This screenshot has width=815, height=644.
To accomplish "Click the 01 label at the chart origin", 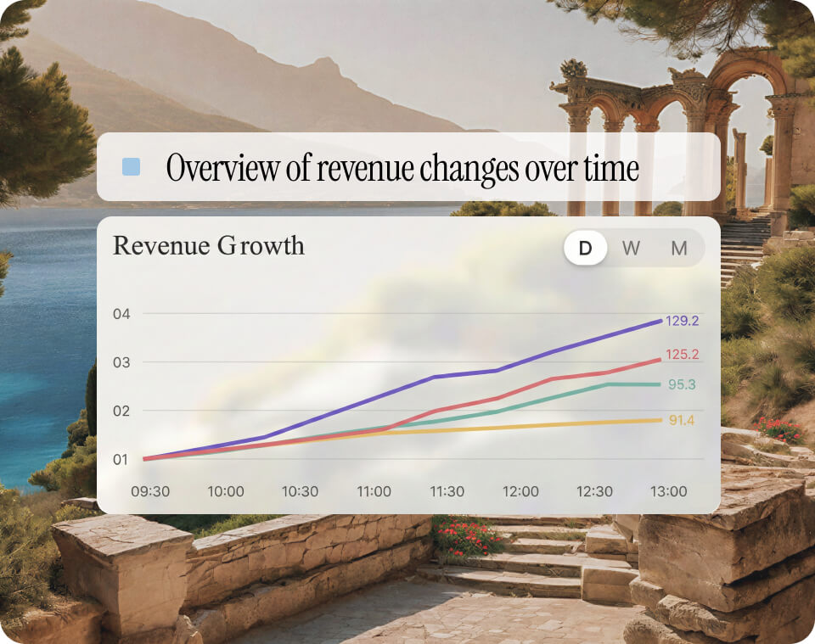I will click(x=121, y=458).
